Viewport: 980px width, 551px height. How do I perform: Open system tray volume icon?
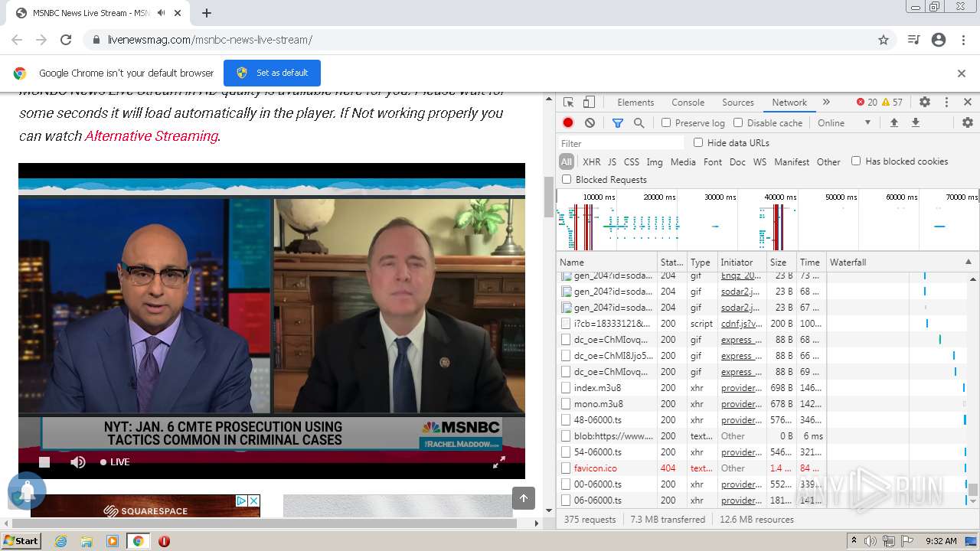pyautogui.click(x=871, y=541)
